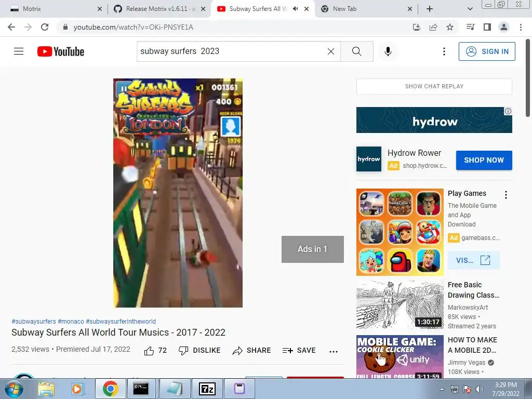Show hidden icons in the system tray
The image size is (532, 399).
[442, 389]
